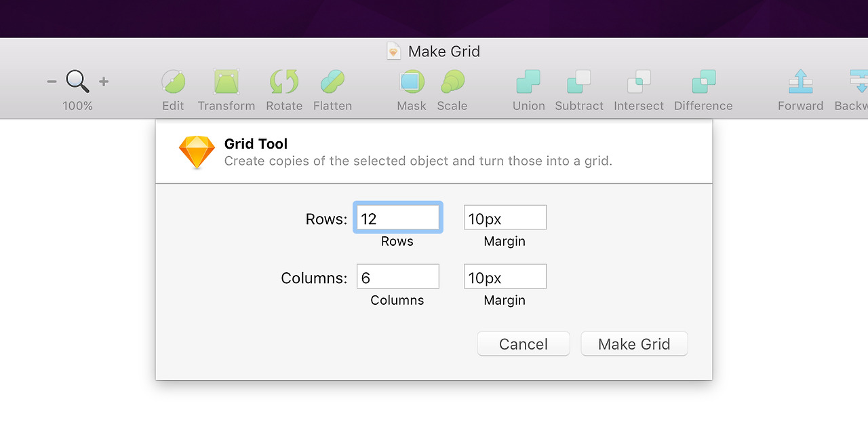
Task: Click the "Columns:" label
Action: point(314,278)
